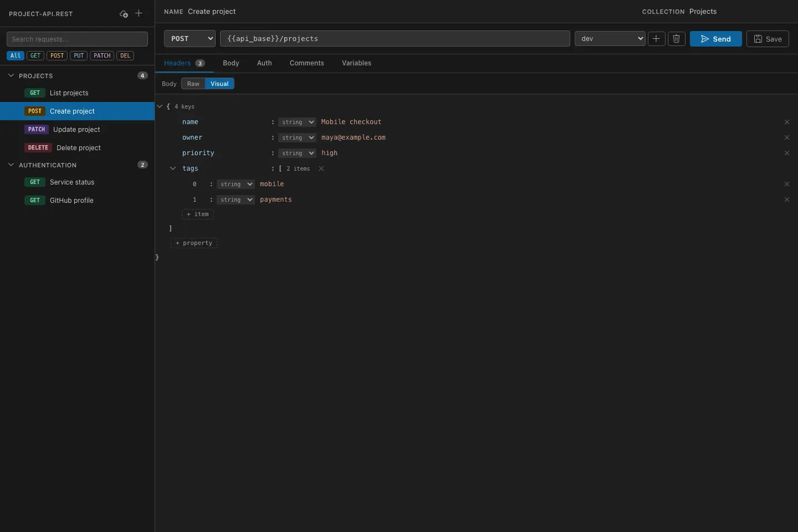Image resolution: width=798 pixels, height=532 pixels.
Task: Click the tags property key
Action: coord(190,168)
